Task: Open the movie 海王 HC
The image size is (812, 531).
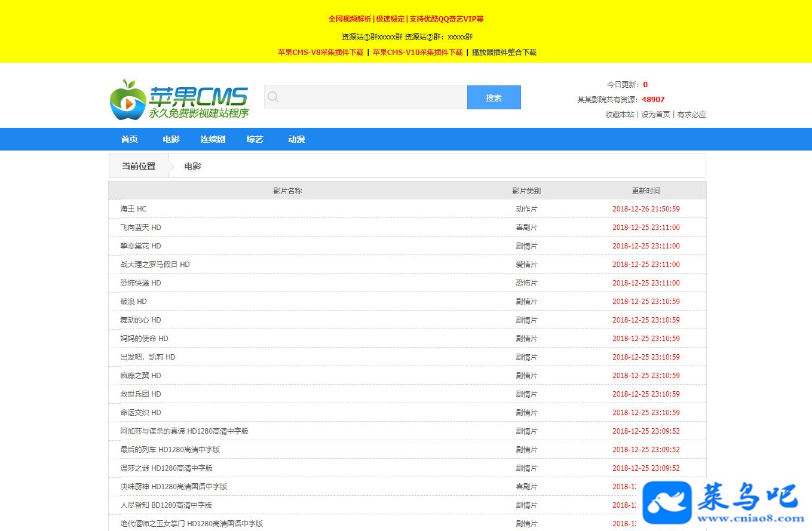Action: click(133, 209)
